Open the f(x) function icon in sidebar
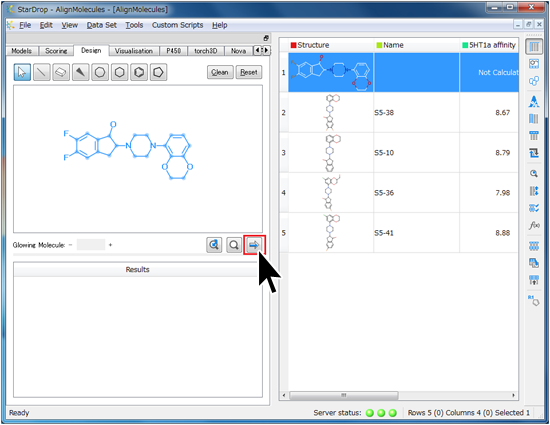 click(534, 225)
